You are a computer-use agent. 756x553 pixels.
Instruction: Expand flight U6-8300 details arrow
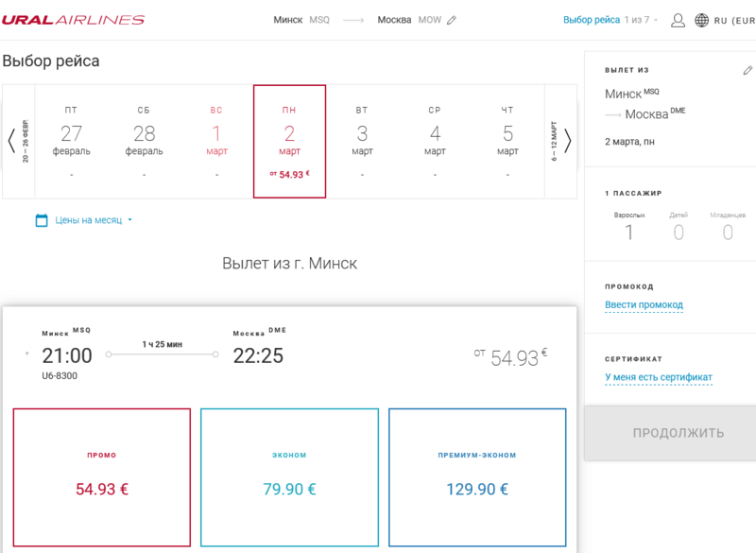tap(27, 354)
